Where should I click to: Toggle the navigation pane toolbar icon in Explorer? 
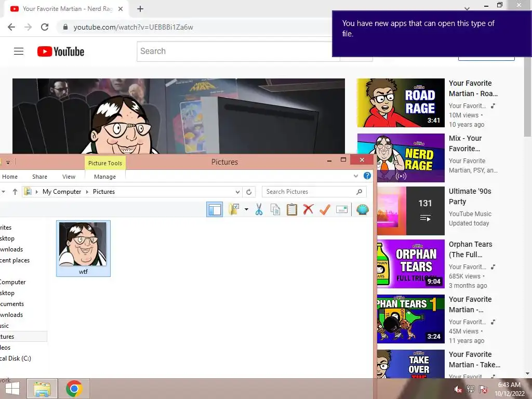pyautogui.click(x=215, y=209)
